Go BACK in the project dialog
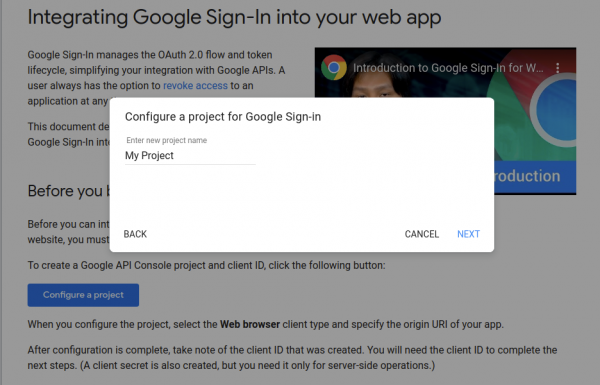600x385 pixels. pos(135,234)
